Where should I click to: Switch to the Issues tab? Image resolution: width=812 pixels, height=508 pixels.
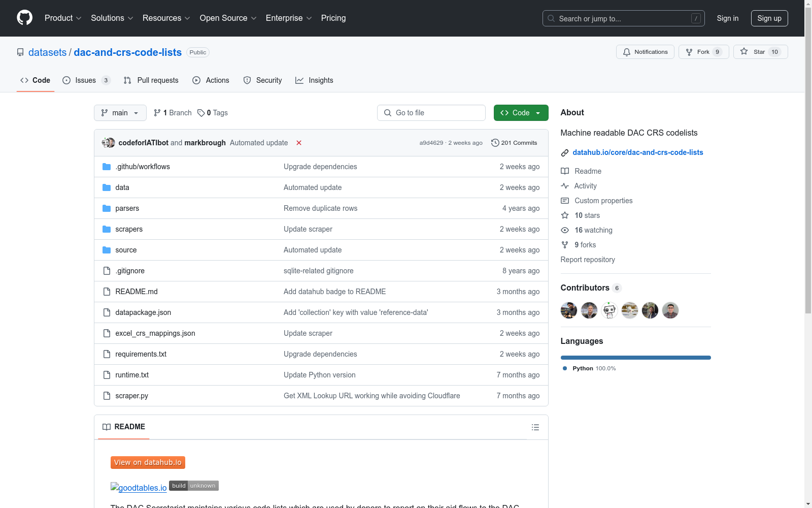pos(86,80)
